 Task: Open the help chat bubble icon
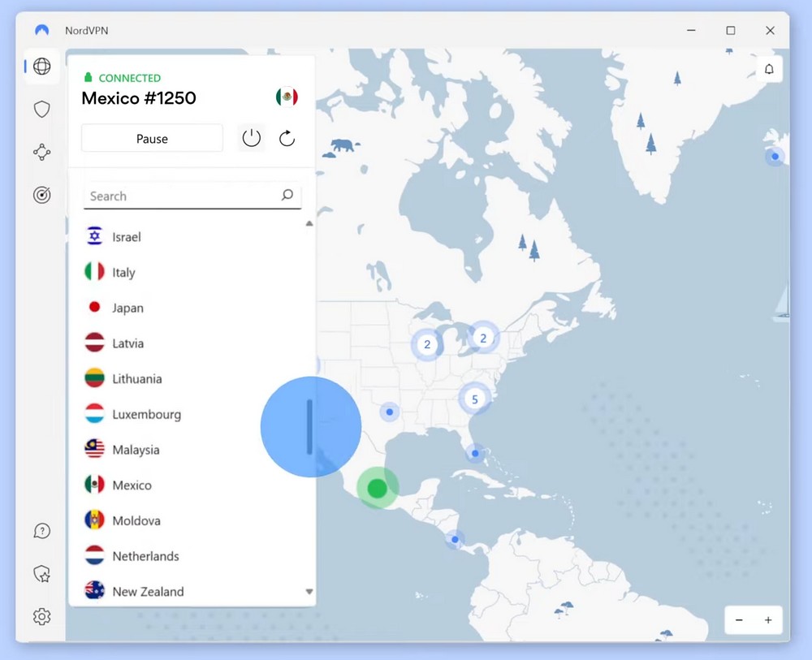42,531
